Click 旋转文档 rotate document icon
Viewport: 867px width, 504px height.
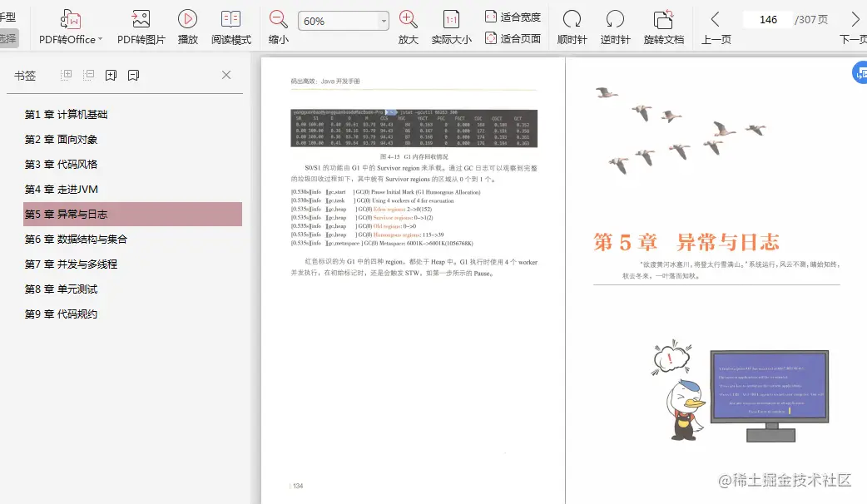coord(663,20)
